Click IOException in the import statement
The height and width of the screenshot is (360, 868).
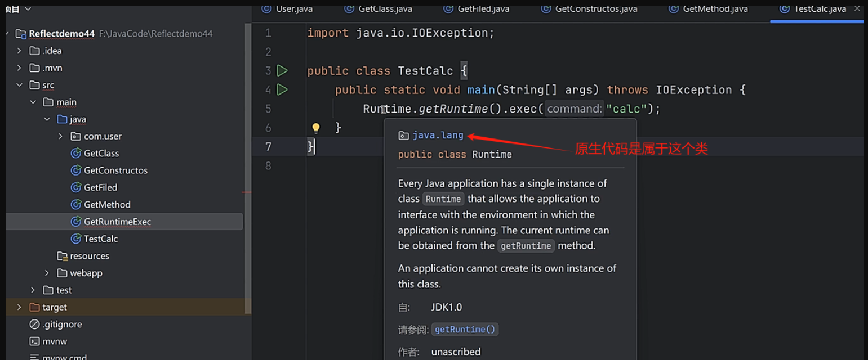click(x=449, y=33)
